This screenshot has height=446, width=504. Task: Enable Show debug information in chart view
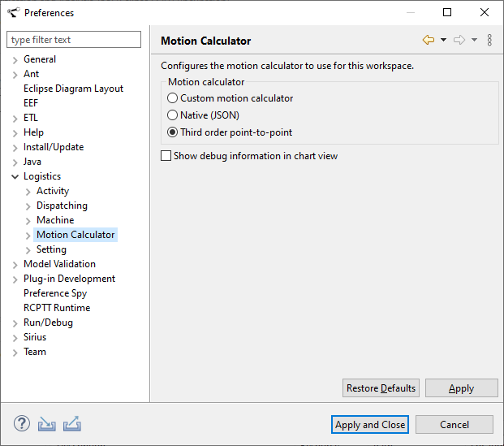coord(166,156)
